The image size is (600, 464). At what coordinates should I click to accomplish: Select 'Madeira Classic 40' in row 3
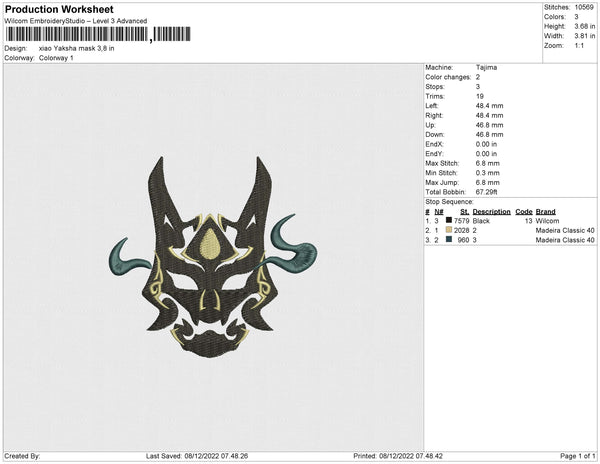(x=565, y=240)
